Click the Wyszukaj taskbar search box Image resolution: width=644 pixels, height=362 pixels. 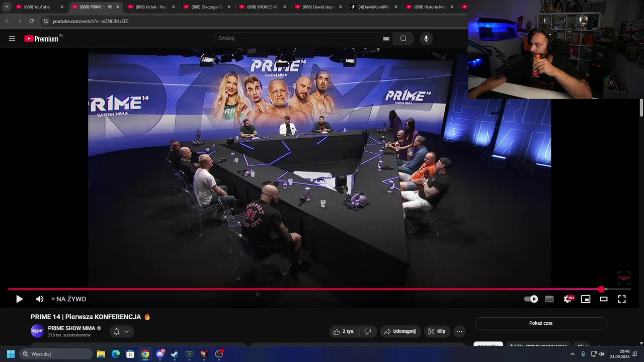pos(56,354)
